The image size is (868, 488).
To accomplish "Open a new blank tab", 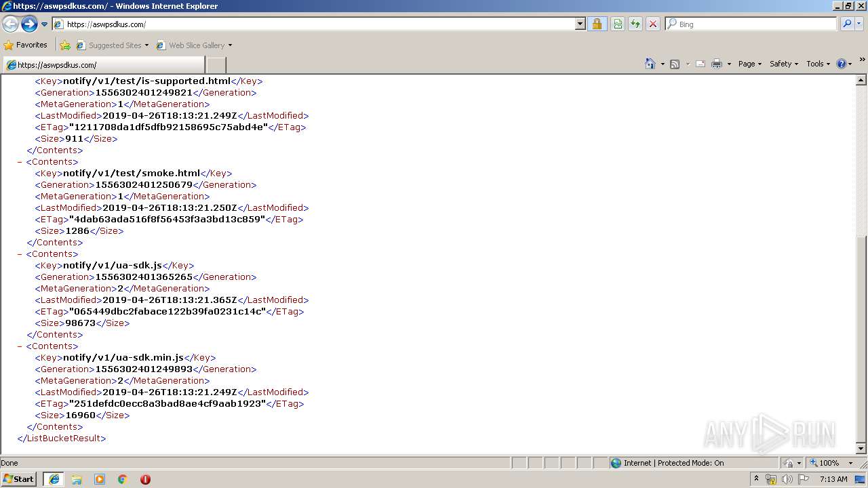I will pyautogui.click(x=216, y=65).
